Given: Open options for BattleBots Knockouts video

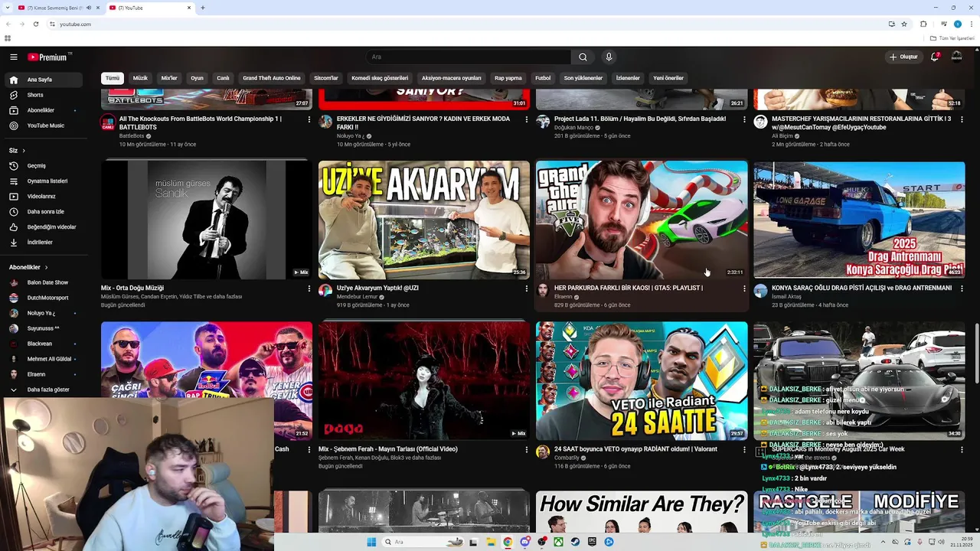Looking at the screenshot, I should tap(309, 119).
